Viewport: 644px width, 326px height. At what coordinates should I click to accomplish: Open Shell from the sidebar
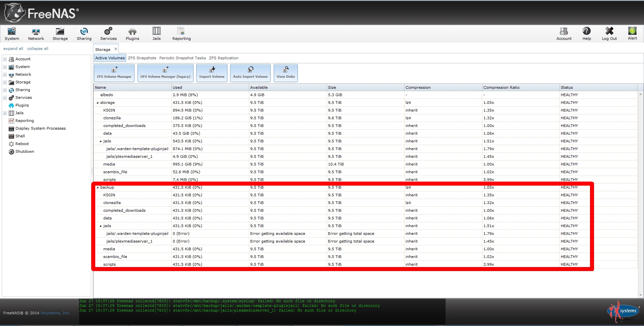point(20,136)
